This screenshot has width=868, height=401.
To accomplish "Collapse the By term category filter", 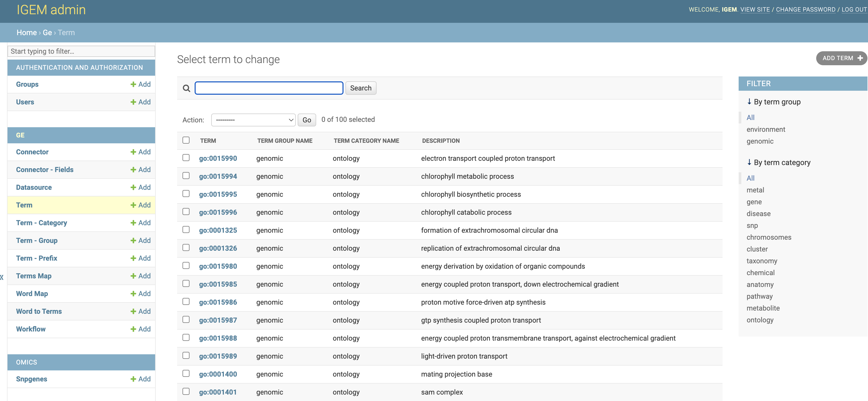I will tap(778, 162).
